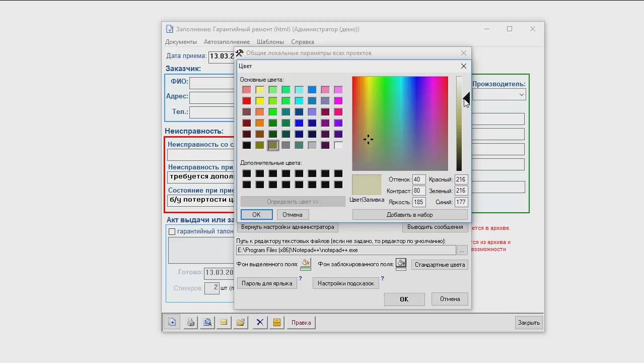Open Настройки подсказок
The width and height of the screenshot is (644, 363).
346,283
